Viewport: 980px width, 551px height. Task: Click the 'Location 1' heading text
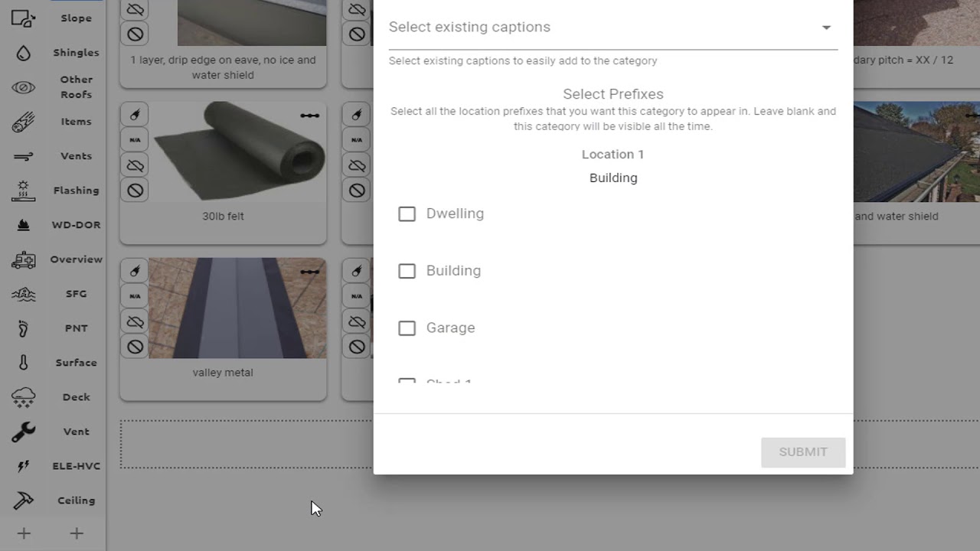(x=612, y=155)
